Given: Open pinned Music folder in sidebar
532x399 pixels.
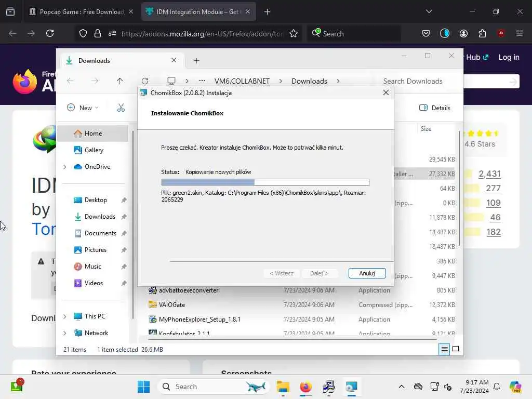Looking at the screenshot, I should 92,267.
